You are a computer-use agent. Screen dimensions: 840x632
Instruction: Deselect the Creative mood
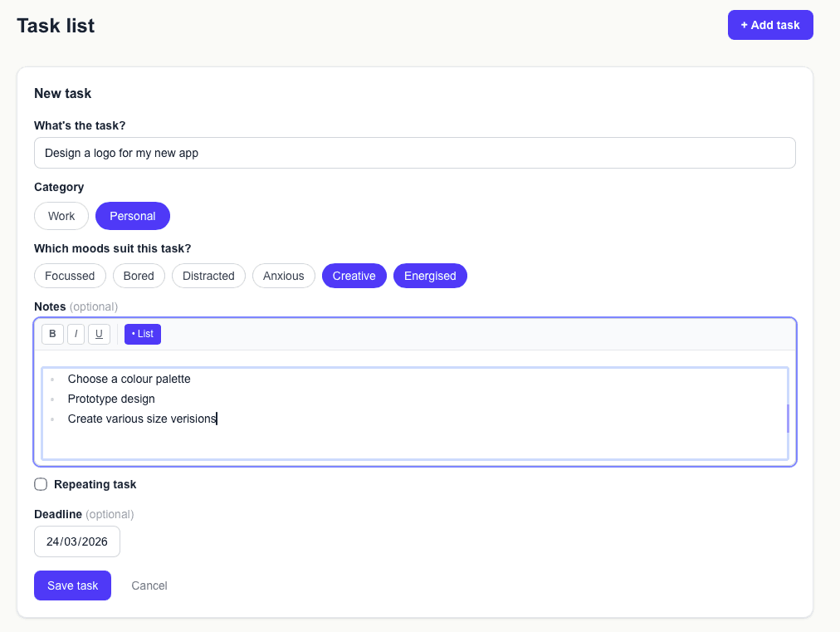[354, 276]
